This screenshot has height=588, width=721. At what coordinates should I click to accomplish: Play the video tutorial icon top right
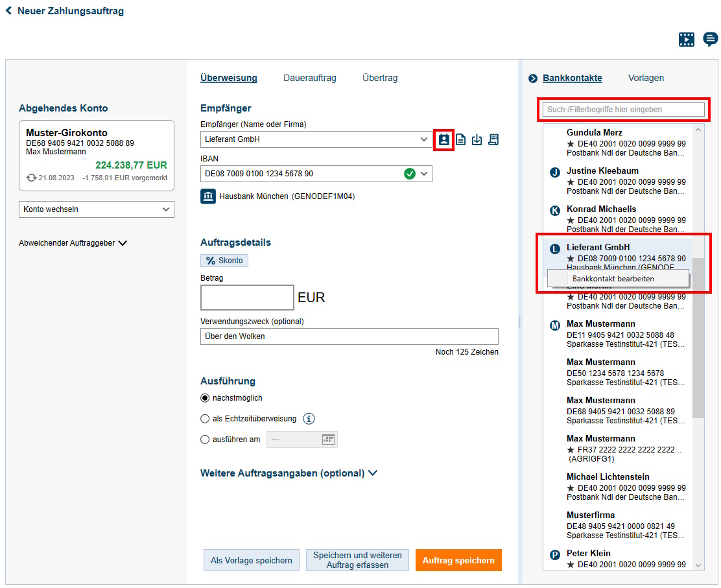pyautogui.click(x=687, y=40)
